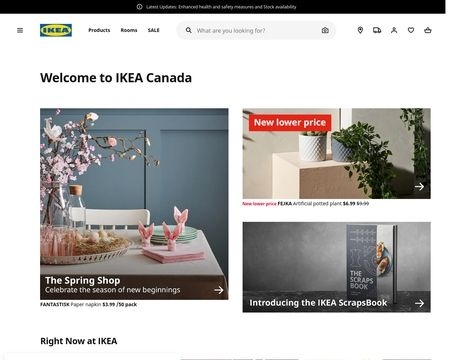Click arrow on The Spring Shop banner
This screenshot has width=450, height=360.
219,290
